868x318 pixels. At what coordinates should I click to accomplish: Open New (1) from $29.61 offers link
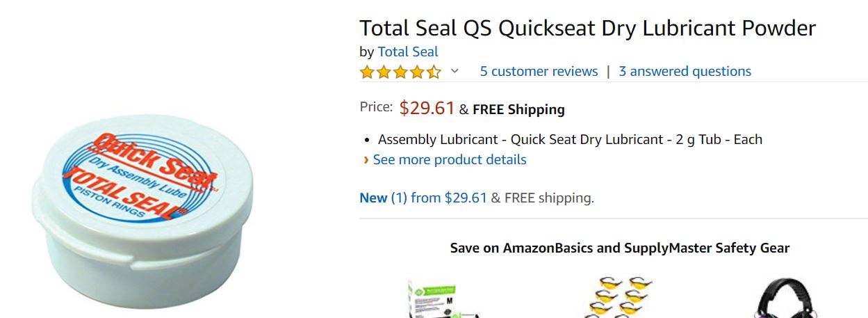click(423, 198)
